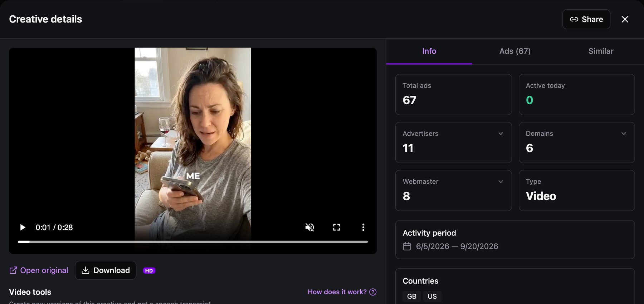
Task: Seek along the video progress bar
Action: 193,242
